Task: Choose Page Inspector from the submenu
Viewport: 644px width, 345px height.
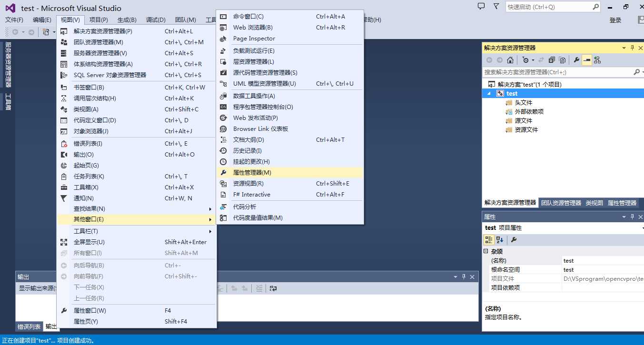Action: (290, 39)
